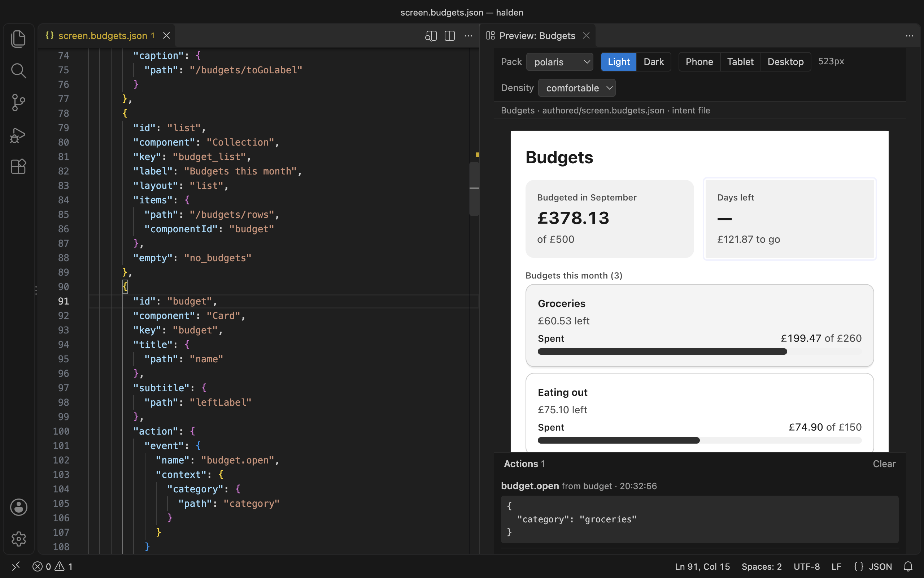This screenshot has height=578, width=924.
Task: Open editor More Actions ellipsis menu
Action: [x=468, y=35]
